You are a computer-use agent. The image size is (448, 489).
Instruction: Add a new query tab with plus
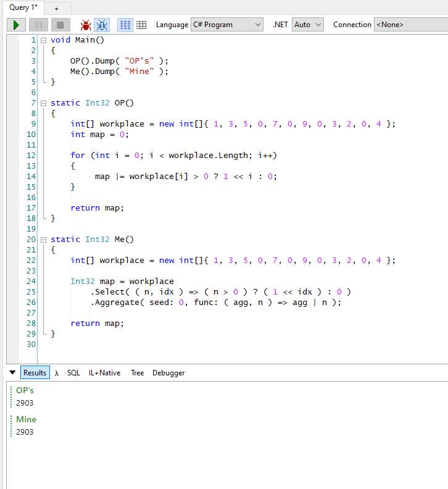pos(56,9)
